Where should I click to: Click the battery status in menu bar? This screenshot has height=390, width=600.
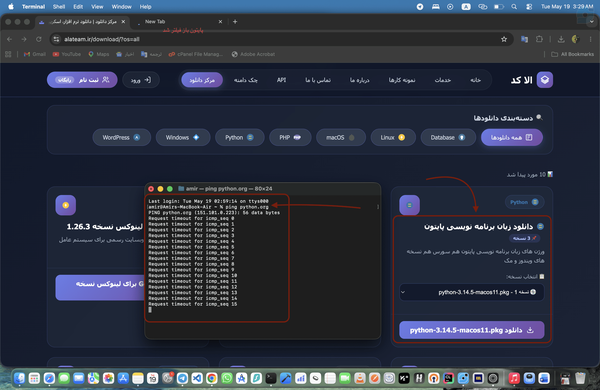(x=499, y=7)
